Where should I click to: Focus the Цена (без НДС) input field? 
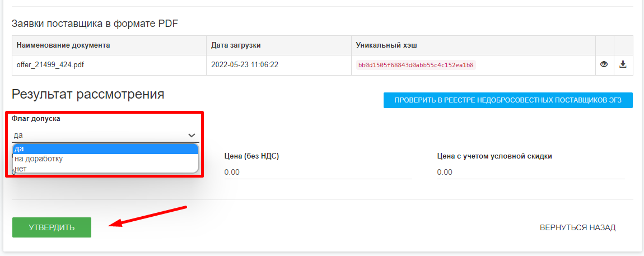tap(318, 172)
